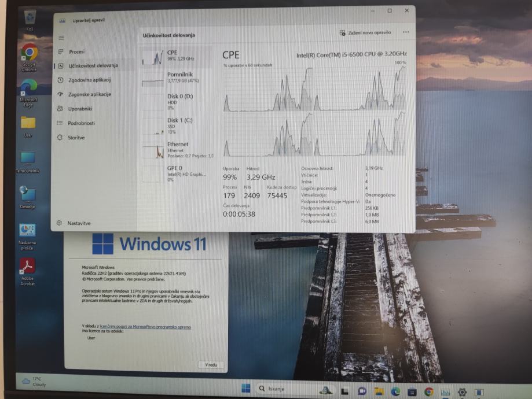Click the Intel Core i5-6500 CPU name text

[351, 54]
